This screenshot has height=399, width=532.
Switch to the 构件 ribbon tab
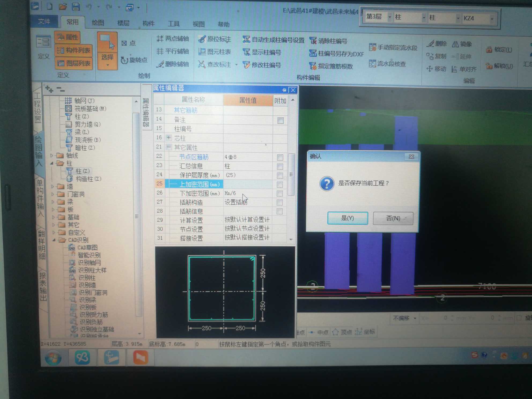click(x=149, y=24)
